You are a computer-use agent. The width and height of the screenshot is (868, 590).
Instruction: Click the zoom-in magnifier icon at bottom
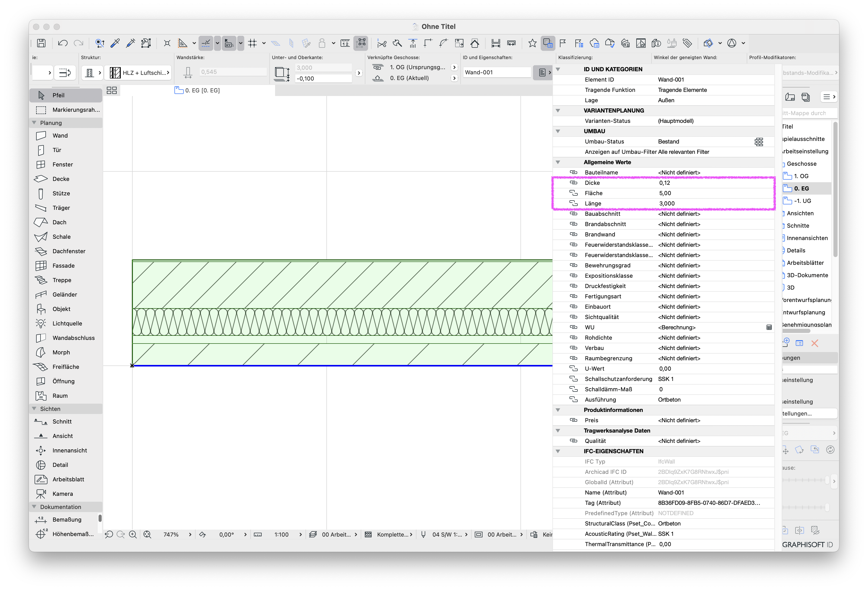133,535
